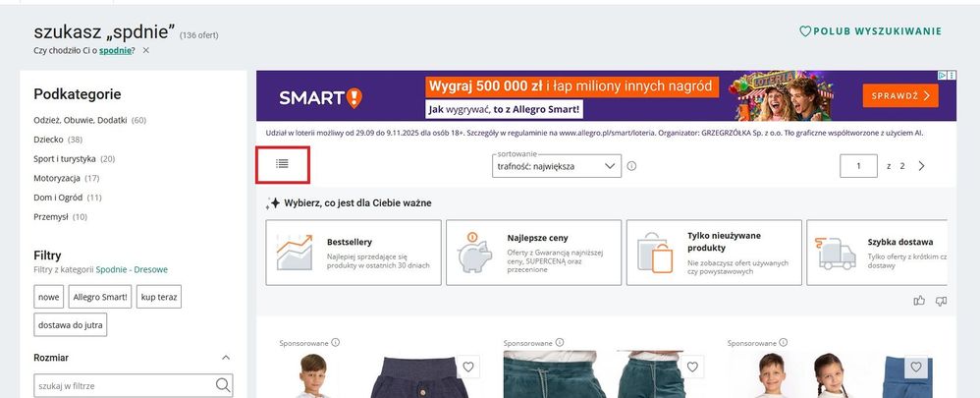Click the thumbs down feedback icon
Screen dimensions: 980x398
[x=942, y=301]
